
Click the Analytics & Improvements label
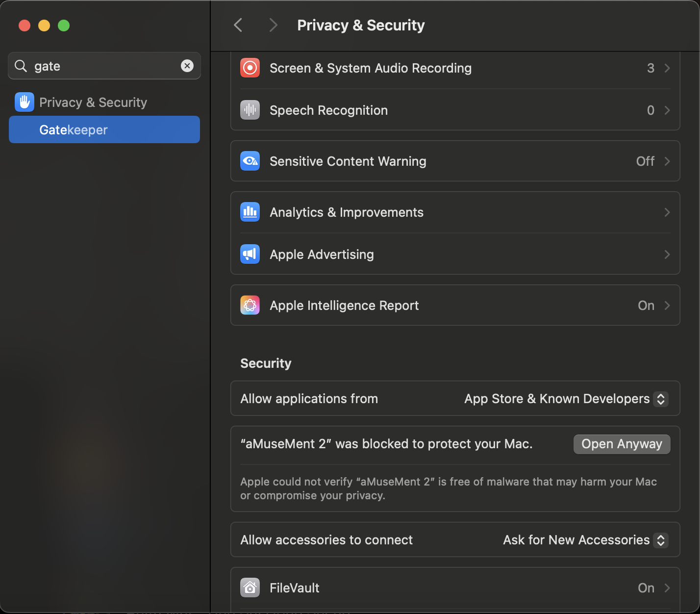click(347, 212)
